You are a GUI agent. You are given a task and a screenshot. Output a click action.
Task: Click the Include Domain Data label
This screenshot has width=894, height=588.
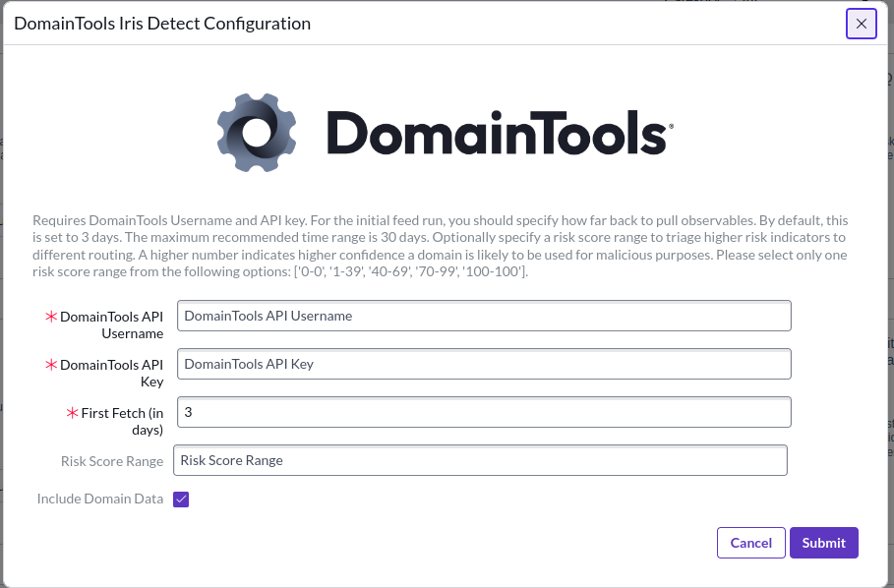click(100, 499)
